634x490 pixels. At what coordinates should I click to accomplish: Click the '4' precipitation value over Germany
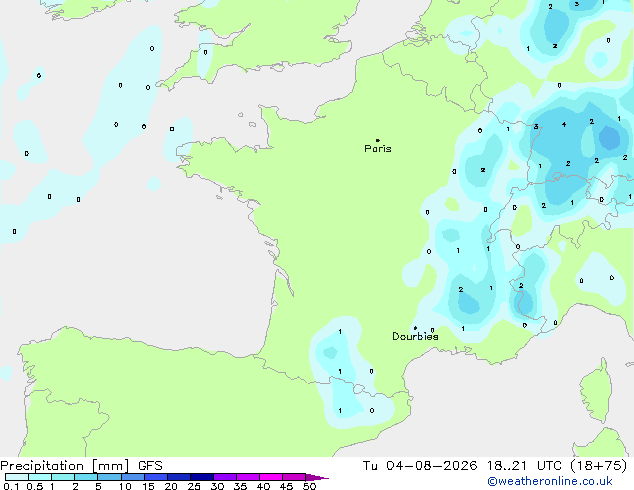[x=564, y=125]
